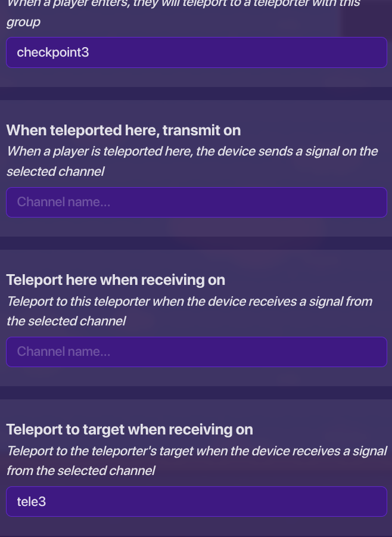Click the field containing "tele3"
Screen dimensions: 392x537
197,502
